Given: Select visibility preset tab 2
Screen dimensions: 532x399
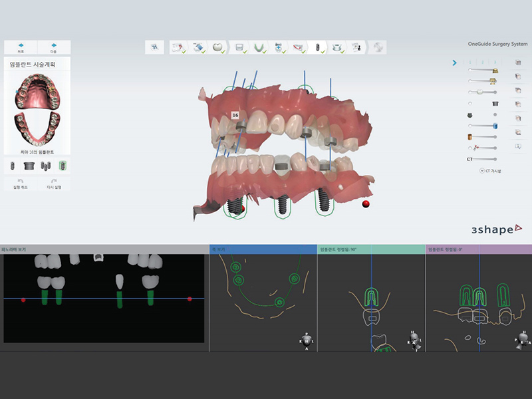Looking at the screenshot, I should click(482, 61).
